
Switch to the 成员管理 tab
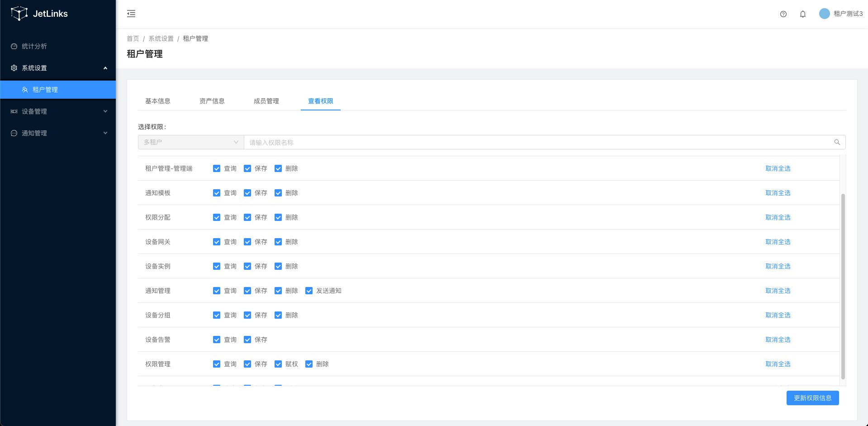pos(266,101)
